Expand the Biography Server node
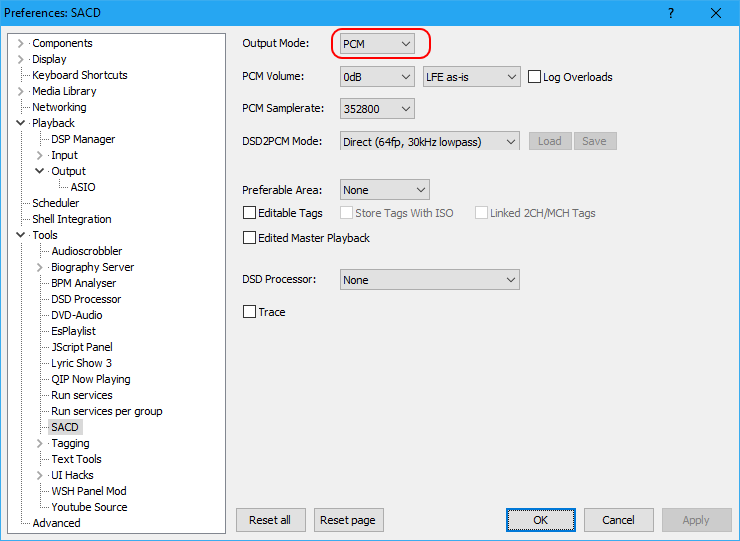Screen dimensions: 740x541 tap(40, 267)
